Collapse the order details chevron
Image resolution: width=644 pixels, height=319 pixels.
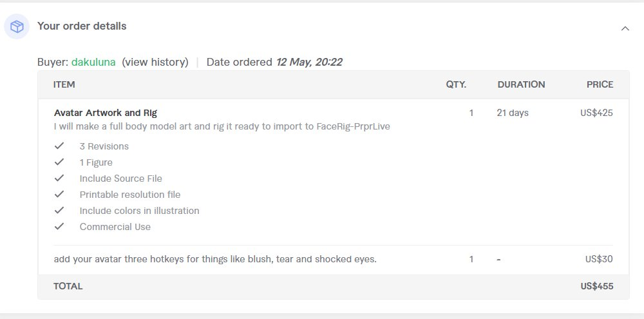click(x=625, y=28)
